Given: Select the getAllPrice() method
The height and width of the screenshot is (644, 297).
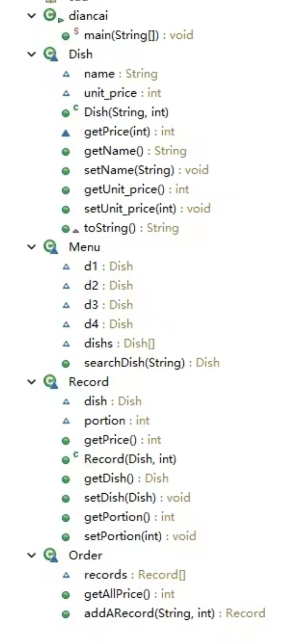Looking at the screenshot, I should 122,594.
